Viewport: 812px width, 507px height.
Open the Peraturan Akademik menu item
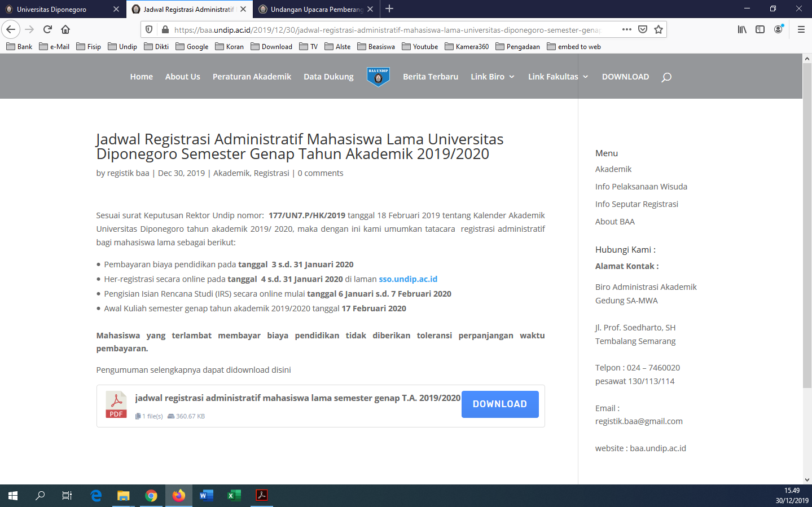[x=252, y=77]
